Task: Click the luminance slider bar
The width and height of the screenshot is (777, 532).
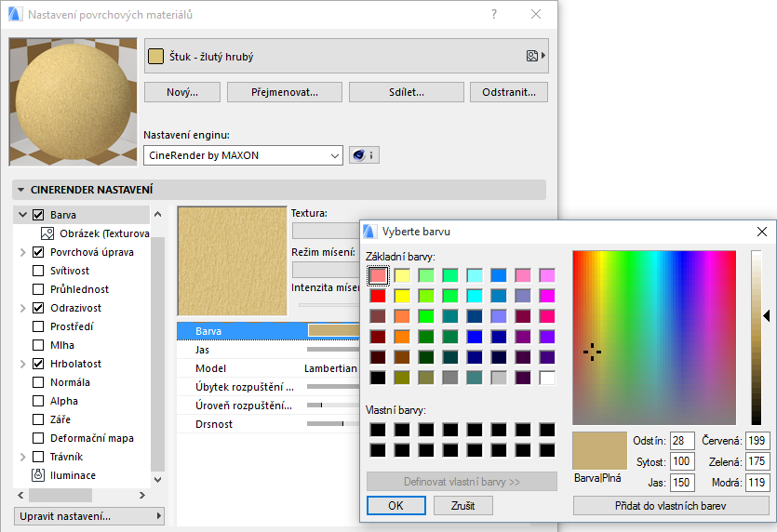Action: pyautogui.click(x=757, y=338)
